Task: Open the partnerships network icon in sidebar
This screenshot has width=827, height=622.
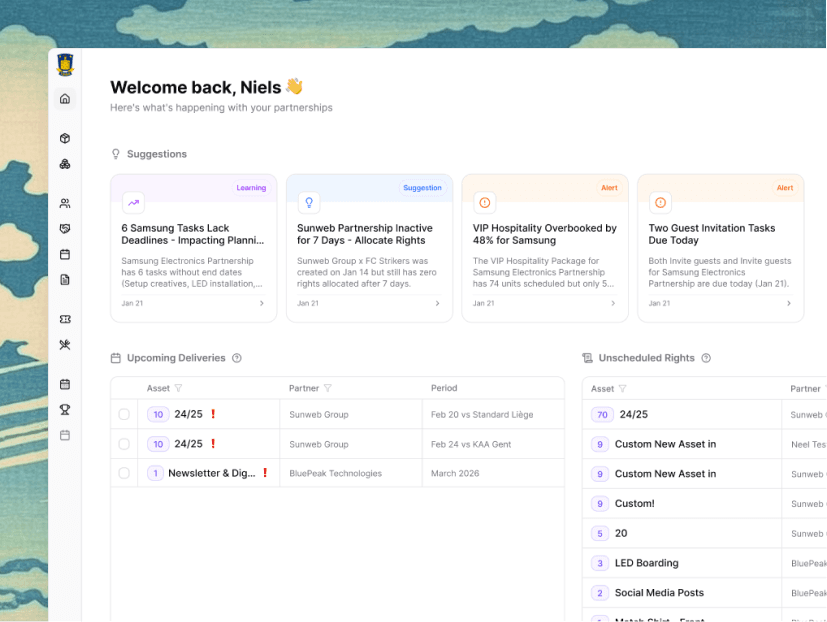Action: pos(64,164)
